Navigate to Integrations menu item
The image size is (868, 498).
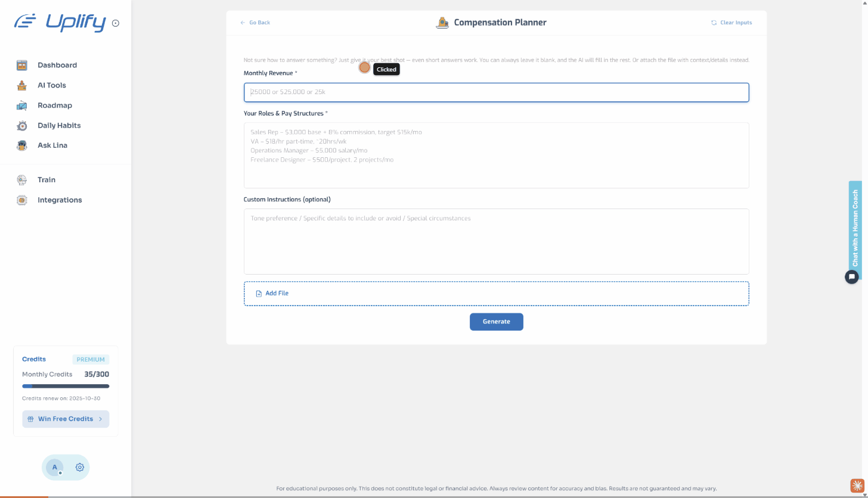60,200
